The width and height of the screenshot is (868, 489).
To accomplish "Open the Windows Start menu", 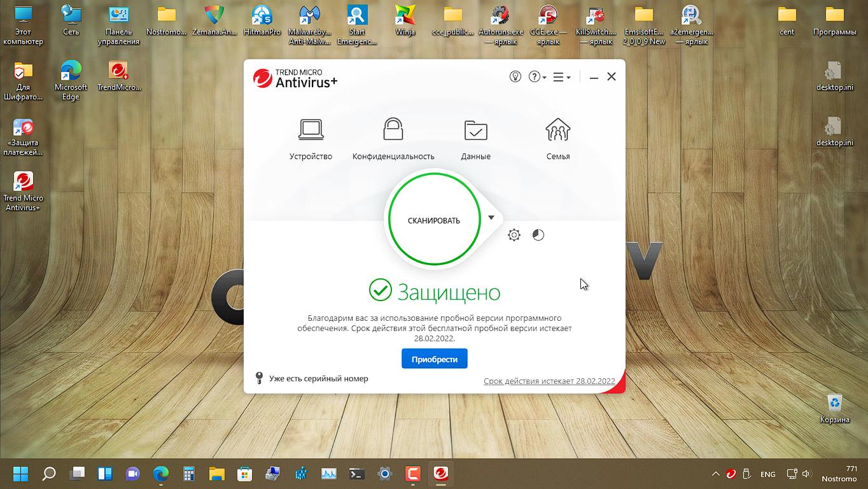I will click(x=21, y=474).
